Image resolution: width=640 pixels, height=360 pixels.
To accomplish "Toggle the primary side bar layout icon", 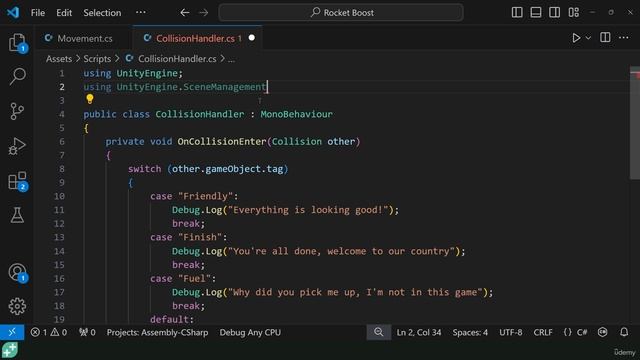I will pos(517,13).
